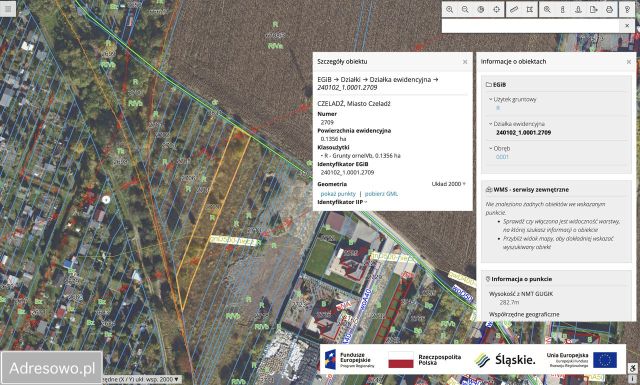The width and height of the screenshot is (640, 385).
Task: Click the Rzeczpospolita Polska flag logo
Action: pos(424,360)
